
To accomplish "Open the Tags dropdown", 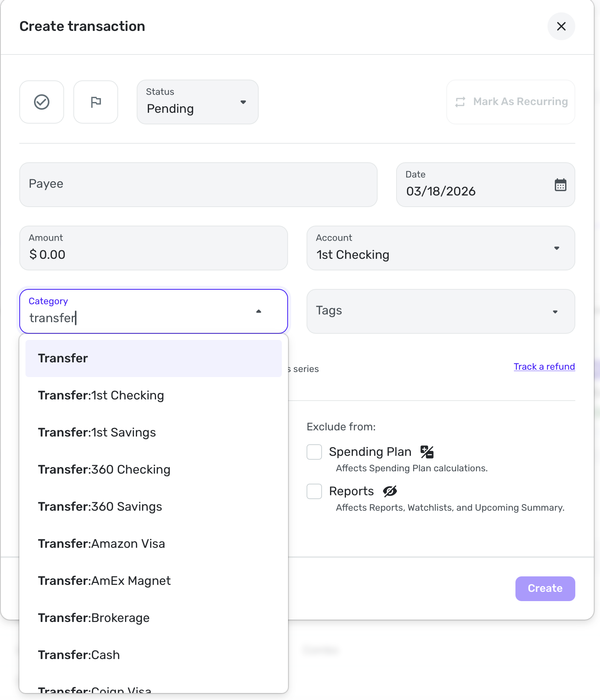I will pyautogui.click(x=441, y=311).
